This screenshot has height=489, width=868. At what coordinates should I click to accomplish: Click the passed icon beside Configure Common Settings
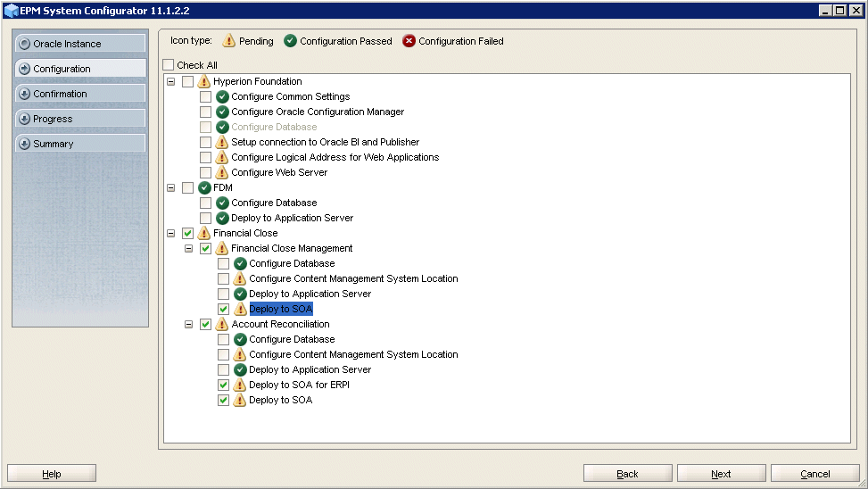point(222,96)
